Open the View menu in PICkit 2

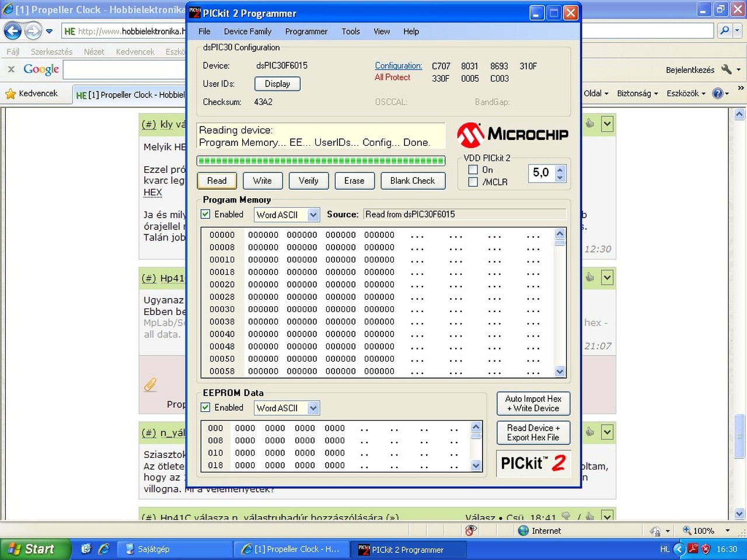[382, 32]
